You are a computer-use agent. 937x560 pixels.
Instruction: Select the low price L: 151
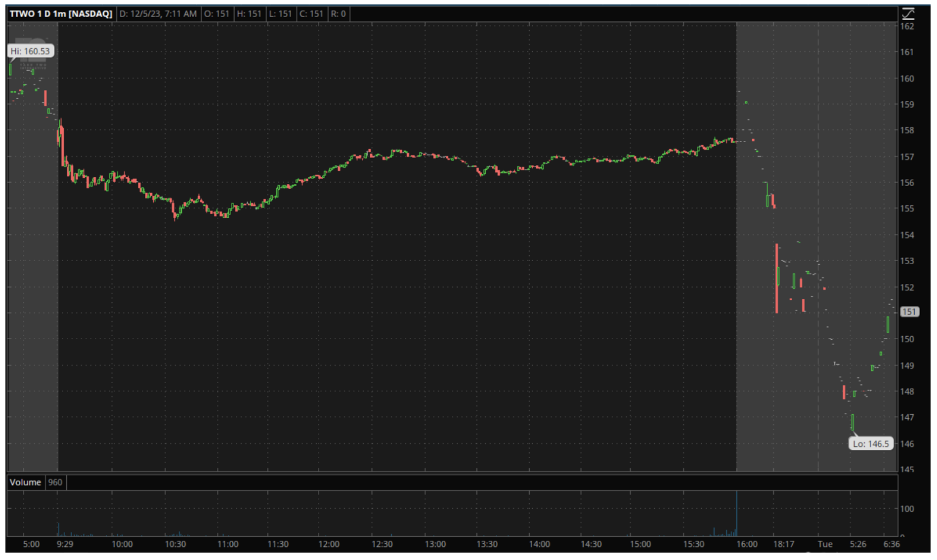(x=280, y=14)
